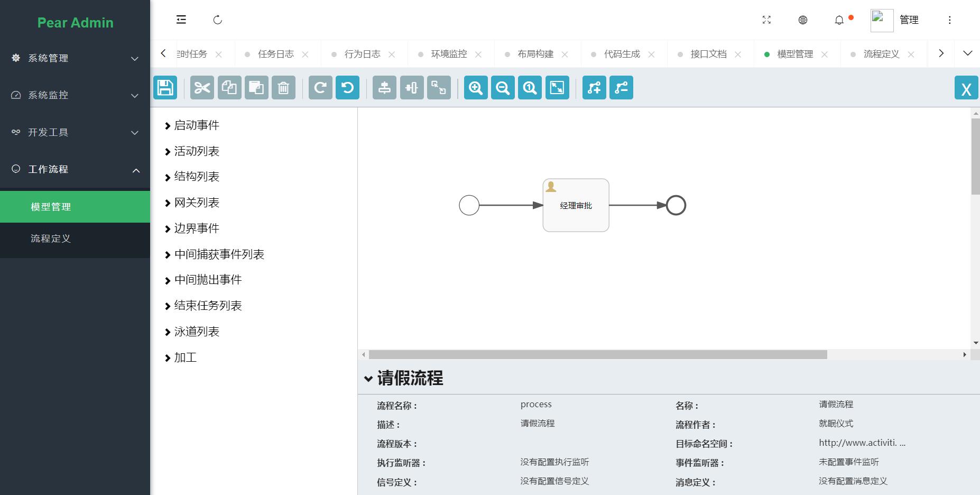Switch to the 布局构建 tab
This screenshot has height=495, width=980.
coord(535,54)
